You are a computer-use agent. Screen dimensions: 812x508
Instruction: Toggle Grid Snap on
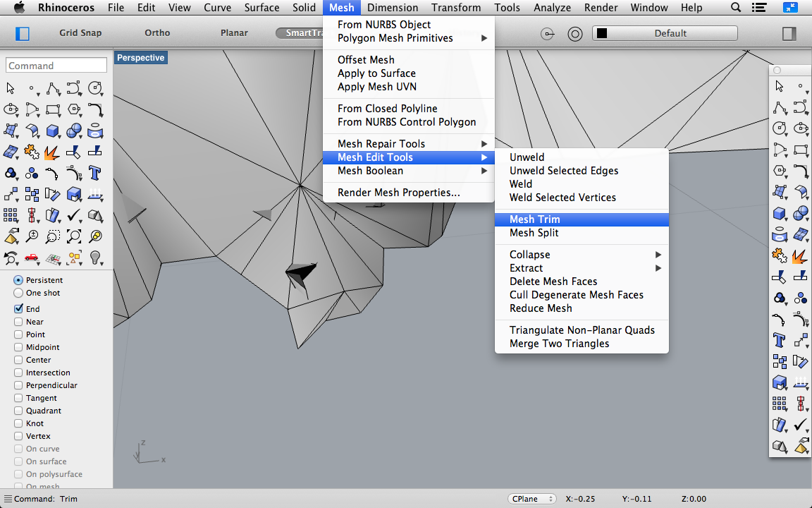point(80,32)
